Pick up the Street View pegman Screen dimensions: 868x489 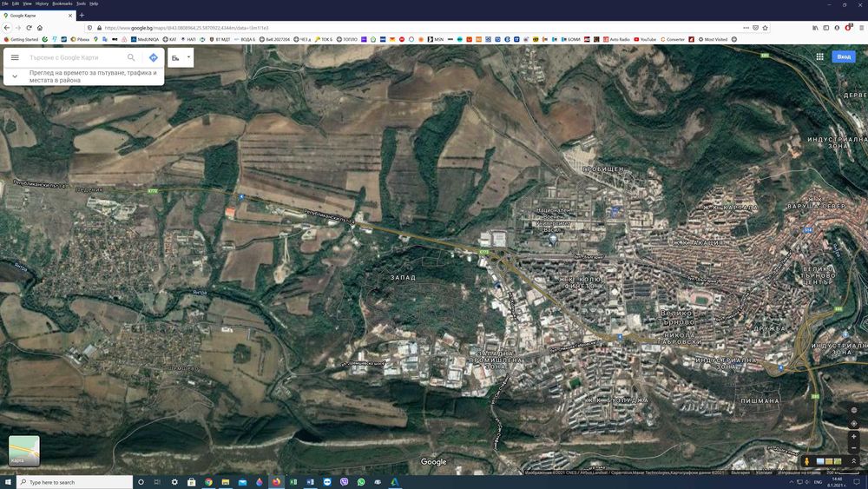pos(806,461)
